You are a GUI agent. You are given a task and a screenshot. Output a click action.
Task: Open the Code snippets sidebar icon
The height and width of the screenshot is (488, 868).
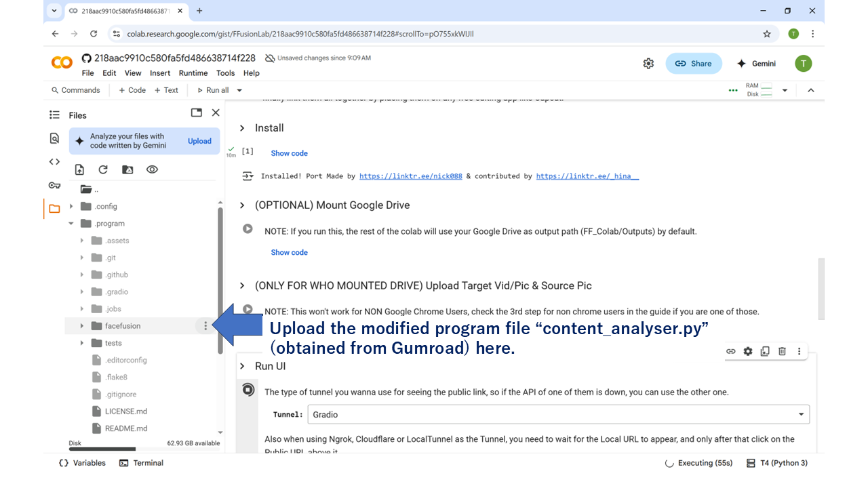point(54,161)
